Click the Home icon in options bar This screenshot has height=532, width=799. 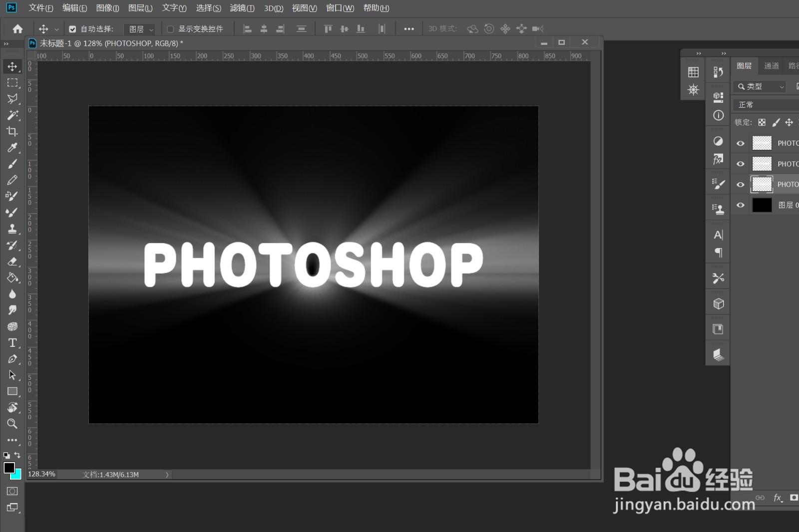[17, 29]
